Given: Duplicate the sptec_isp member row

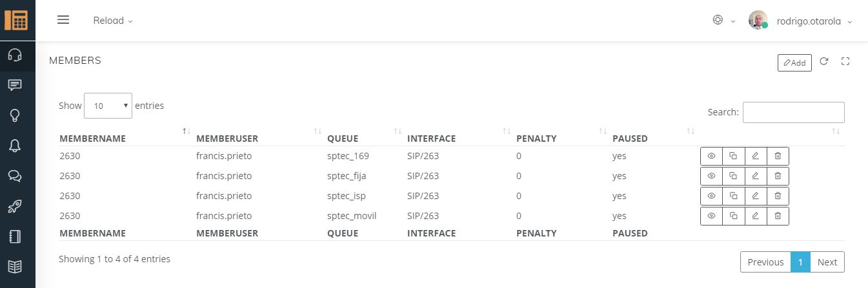Looking at the screenshot, I should (x=734, y=197).
